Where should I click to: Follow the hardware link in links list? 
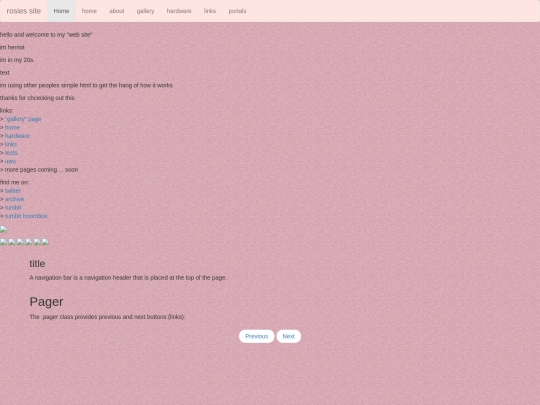[x=17, y=136]
